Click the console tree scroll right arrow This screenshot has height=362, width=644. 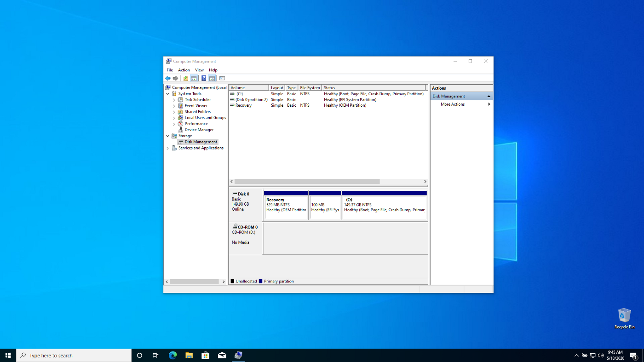click(x=224, y=282)
